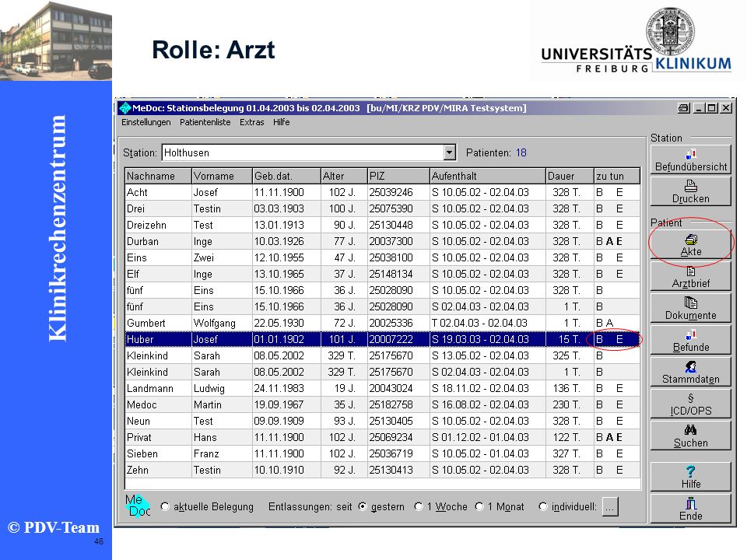Image resolution: width=747 pixels, height=560 pixels.
Task: Open Hilfe with the question mark
Action: 690,477
